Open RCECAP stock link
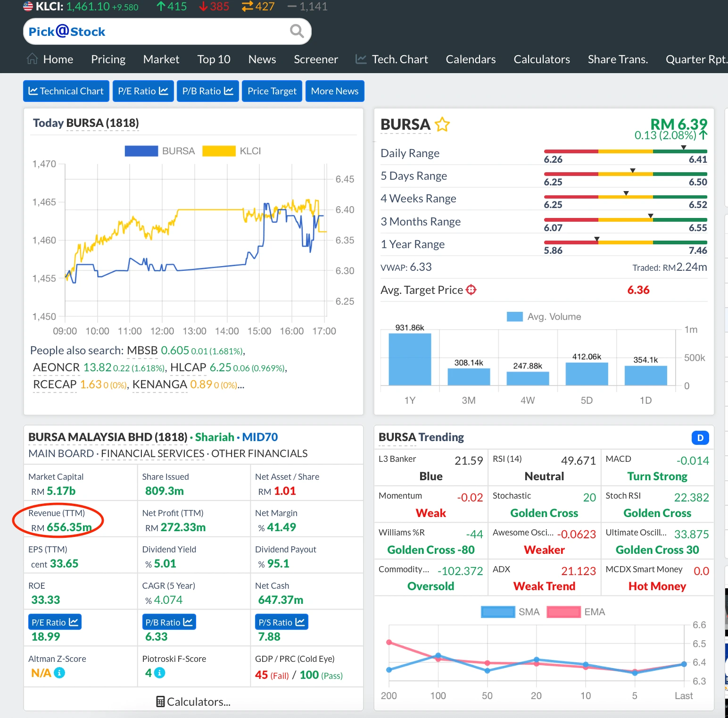The height and width of the screenshot is (718, 728). 55,384
